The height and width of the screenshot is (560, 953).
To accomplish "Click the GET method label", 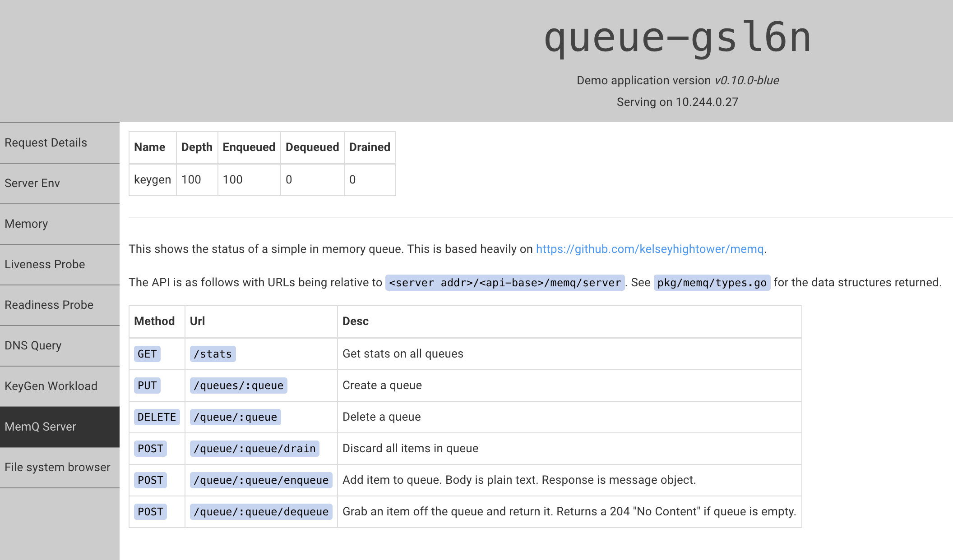I will pos(147,354).
